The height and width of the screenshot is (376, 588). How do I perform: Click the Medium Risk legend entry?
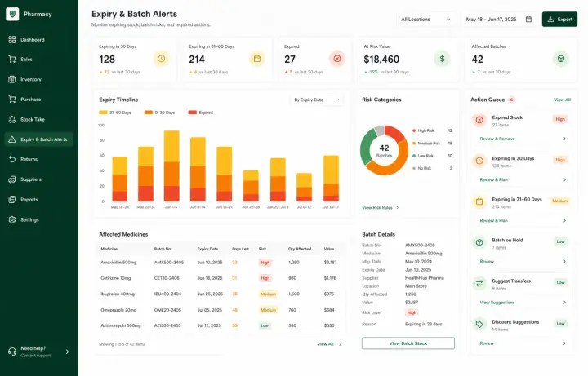pyautogui.click(x=432, y=143)
